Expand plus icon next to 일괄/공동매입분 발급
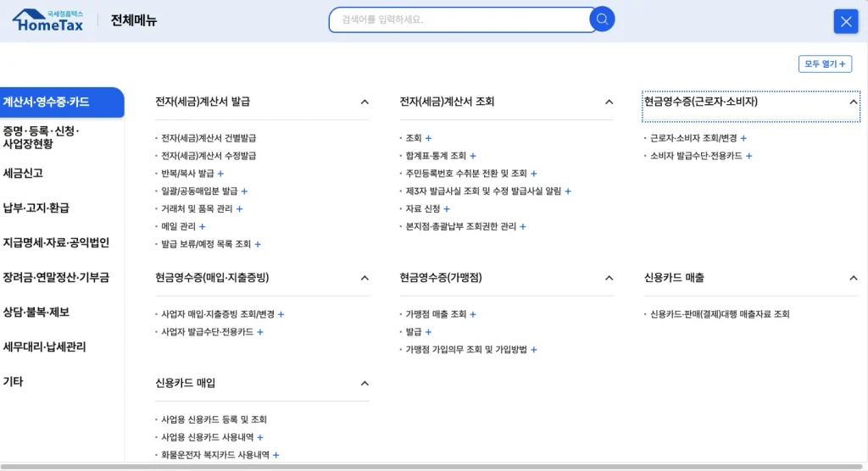Image resolution: width=868 pixels, height=471 pixels. [244, 191]
